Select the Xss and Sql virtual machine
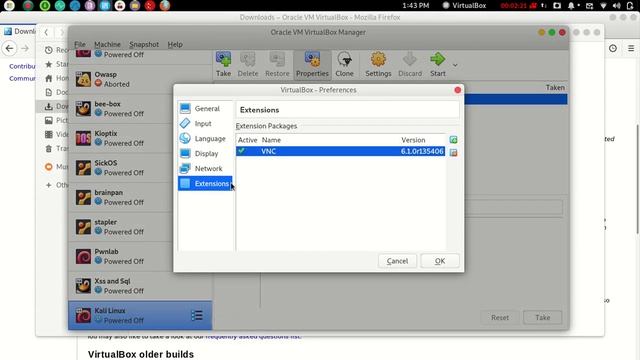The image size is (640, 360). click(x=140, y=286)
